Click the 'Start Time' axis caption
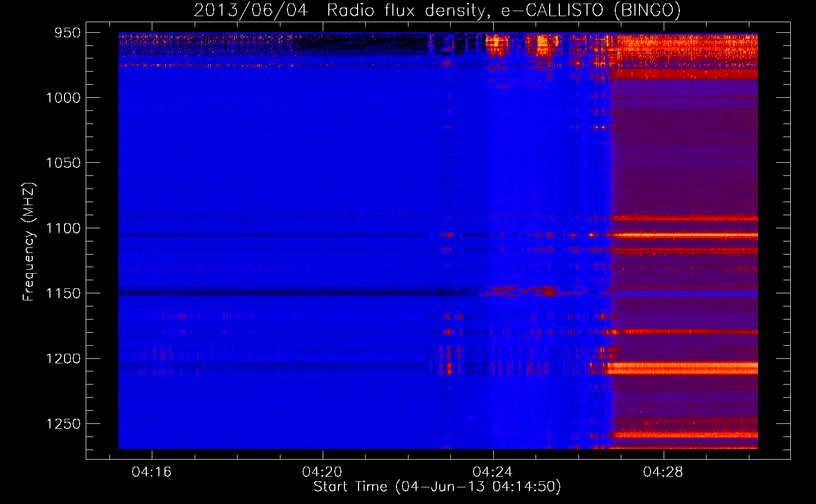The height and width of the screenshot is (504, 816). (437, 487)
